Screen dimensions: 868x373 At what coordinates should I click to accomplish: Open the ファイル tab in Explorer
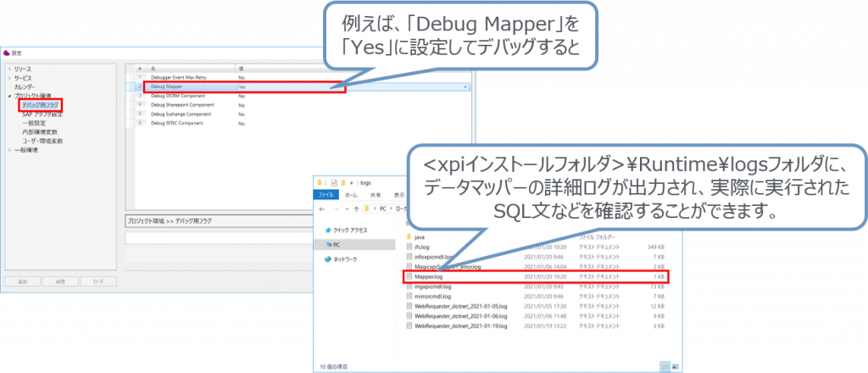click(x=326, y=194)
